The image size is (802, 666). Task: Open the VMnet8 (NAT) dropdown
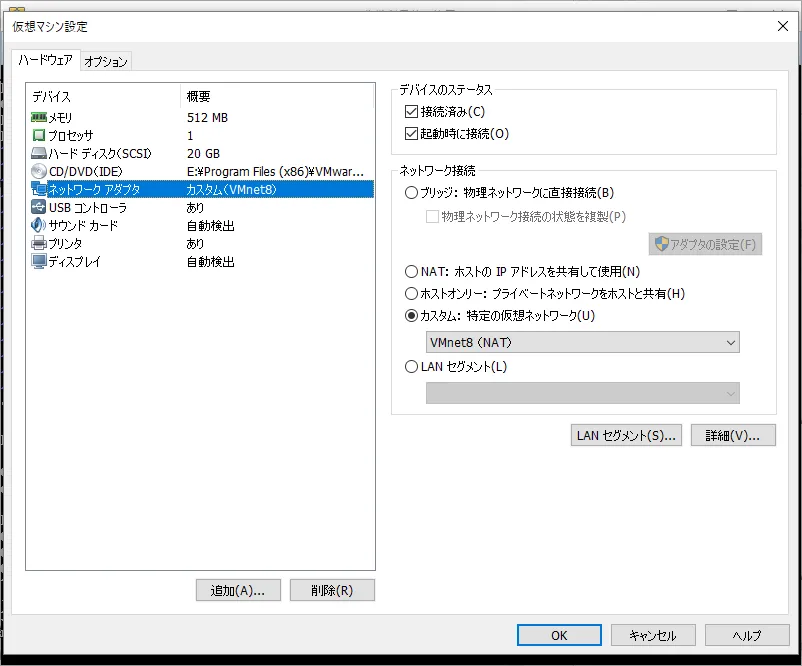pos(582,343)
